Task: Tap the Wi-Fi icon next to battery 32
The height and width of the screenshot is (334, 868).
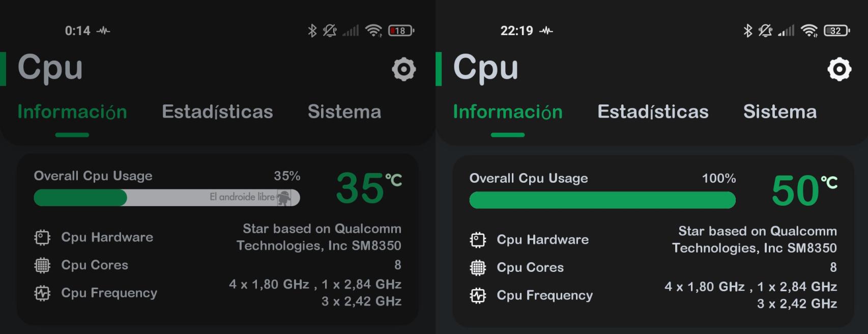Action: pyautogui.click(x=808, y=31)
